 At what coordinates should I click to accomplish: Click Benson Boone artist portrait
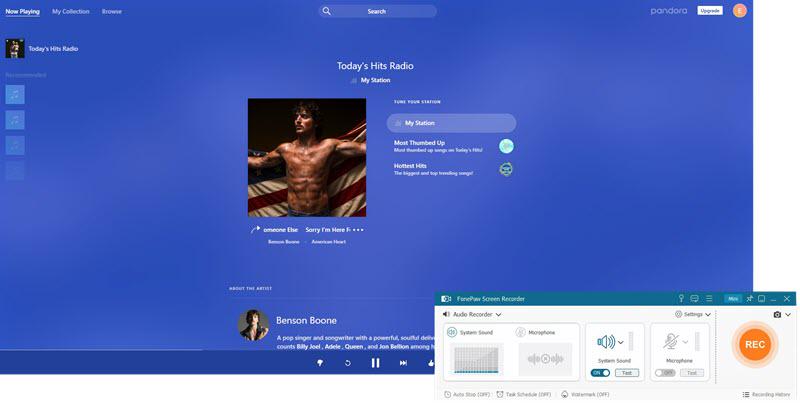tap(254, 325)
